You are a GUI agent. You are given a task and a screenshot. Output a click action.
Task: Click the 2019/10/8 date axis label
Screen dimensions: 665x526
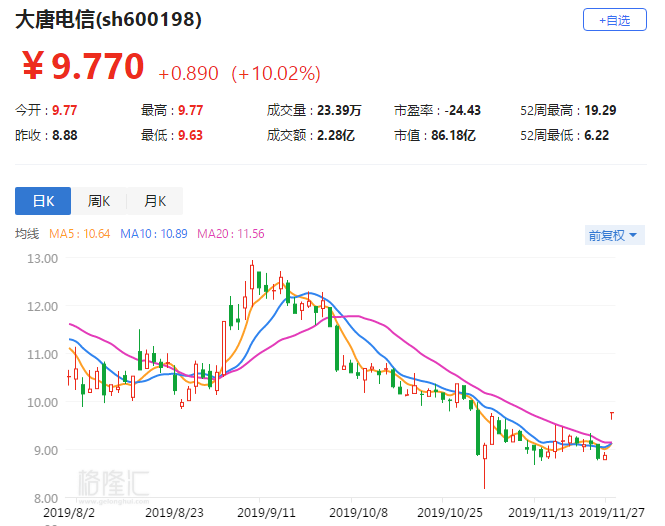click(x=358, y=512)
